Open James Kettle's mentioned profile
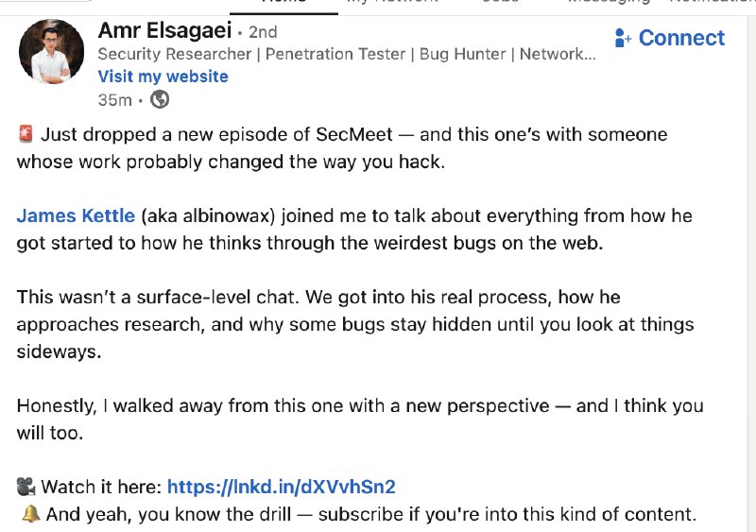Screen dimensions: 756x532 pyautogui.click(x=76, y=215)
